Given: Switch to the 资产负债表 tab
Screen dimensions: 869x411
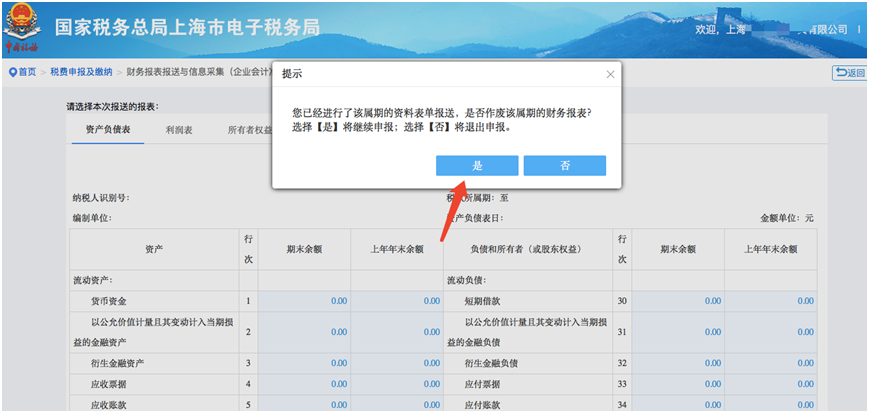Looking at the screenshot, I should [x=107, y=130].
